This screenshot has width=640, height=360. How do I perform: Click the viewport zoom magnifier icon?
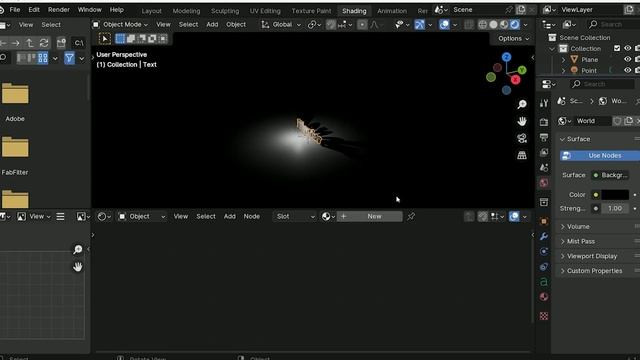pos(522,104)
